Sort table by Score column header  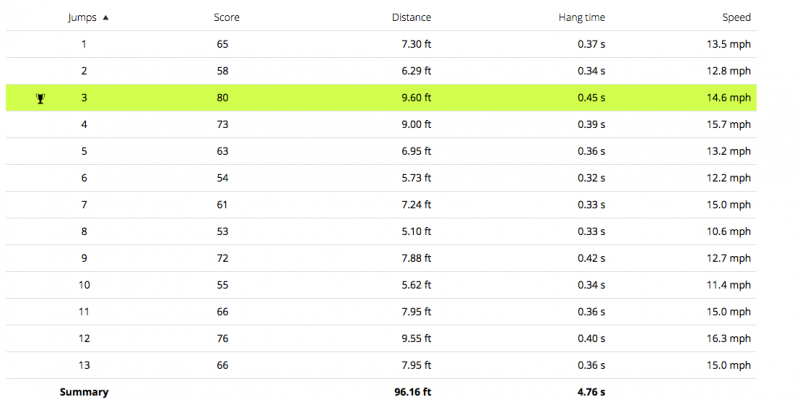point(226,18)
